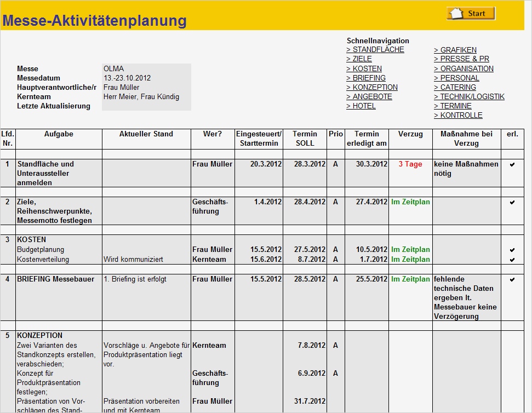This screenshot has height=413, width=532.
Task: Click the 'Im Zeitplan' cell in Kostenverteilung row
Action: point(410,260)
